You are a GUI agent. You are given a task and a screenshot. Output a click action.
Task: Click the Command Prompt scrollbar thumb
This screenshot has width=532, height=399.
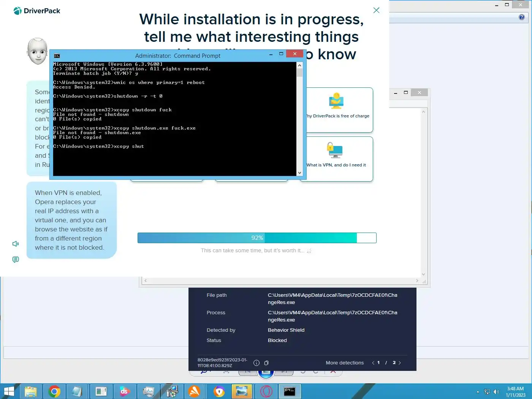tap(299, 73)
